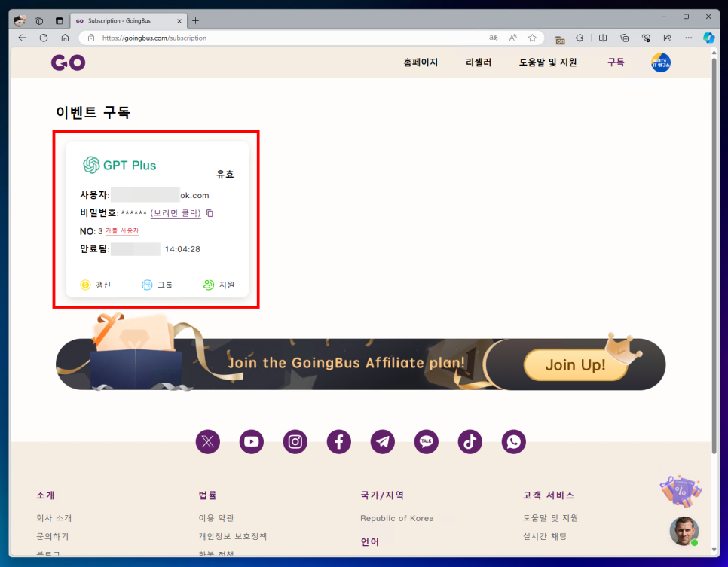
Task: Copy the password with the copy icon
Action: [210, 213]
